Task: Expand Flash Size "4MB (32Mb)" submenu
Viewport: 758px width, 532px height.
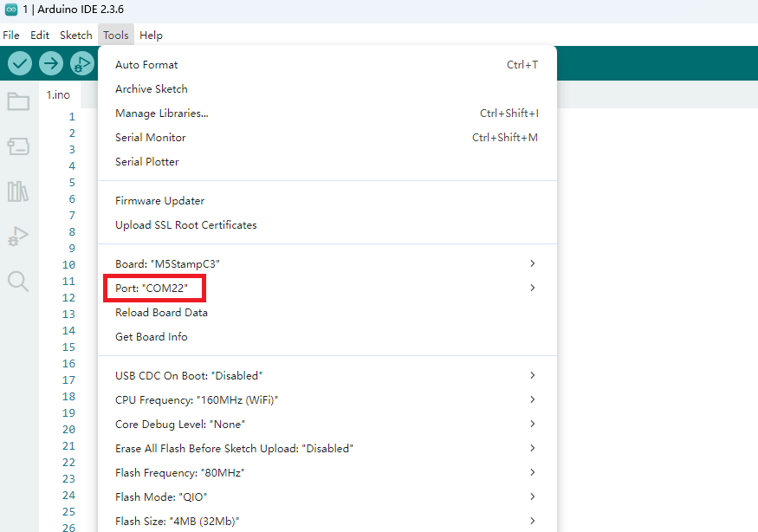Action: [x=327, y=521]
